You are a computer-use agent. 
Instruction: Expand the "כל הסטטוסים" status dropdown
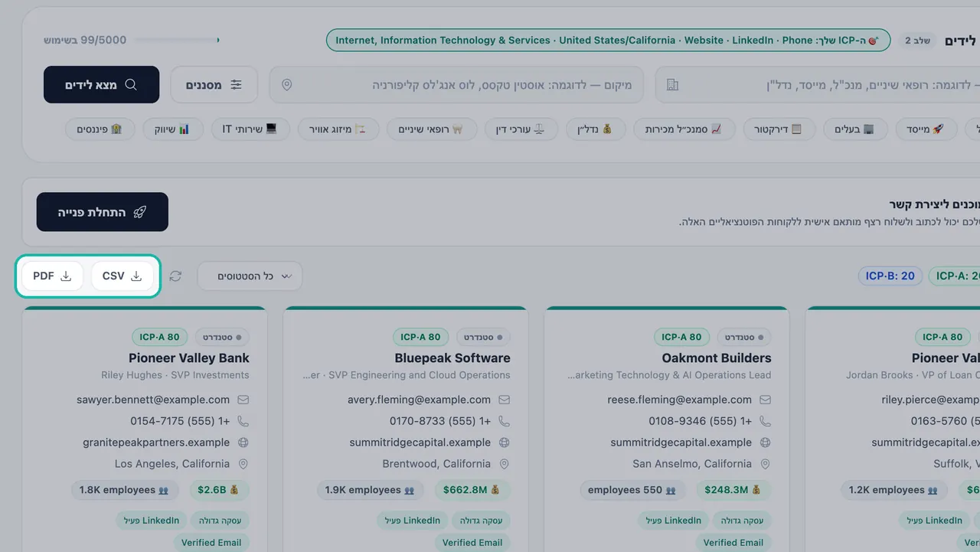(x=250, y=276)
